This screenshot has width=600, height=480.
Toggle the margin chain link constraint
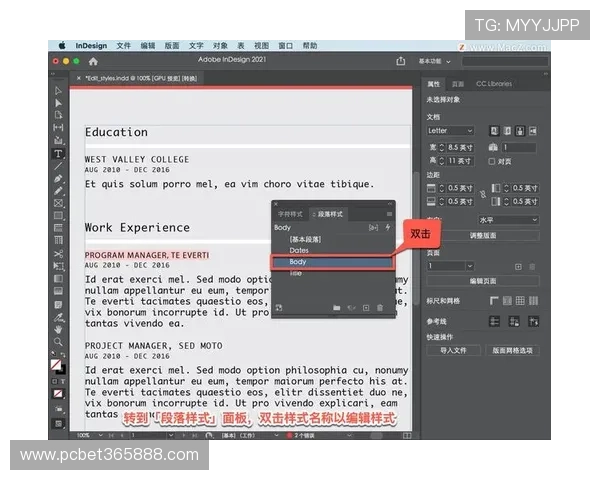483,194
